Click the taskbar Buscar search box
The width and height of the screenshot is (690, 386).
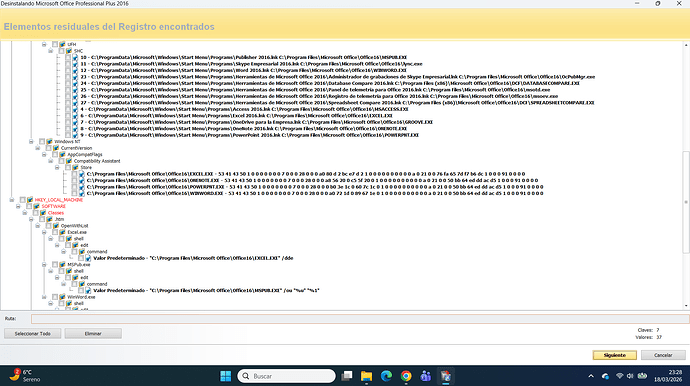[286, 376]
